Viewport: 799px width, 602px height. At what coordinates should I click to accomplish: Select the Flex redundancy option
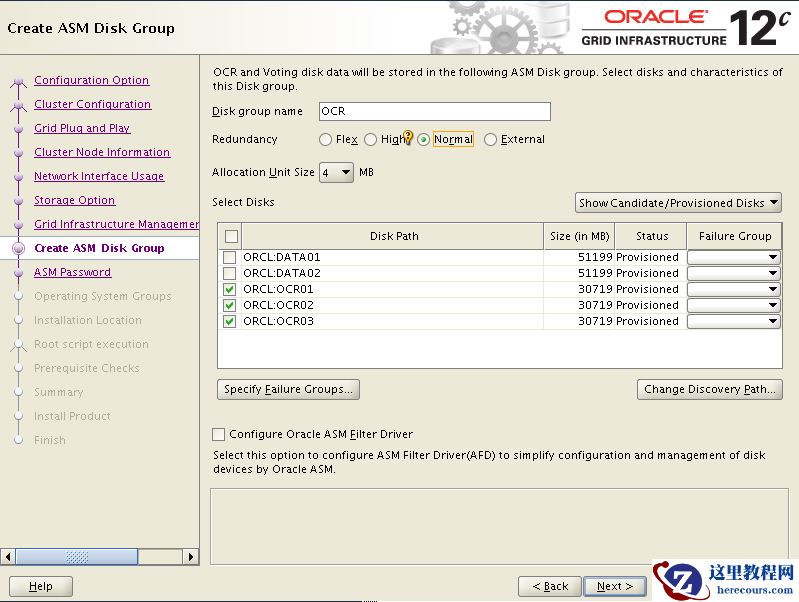[326, 140]
